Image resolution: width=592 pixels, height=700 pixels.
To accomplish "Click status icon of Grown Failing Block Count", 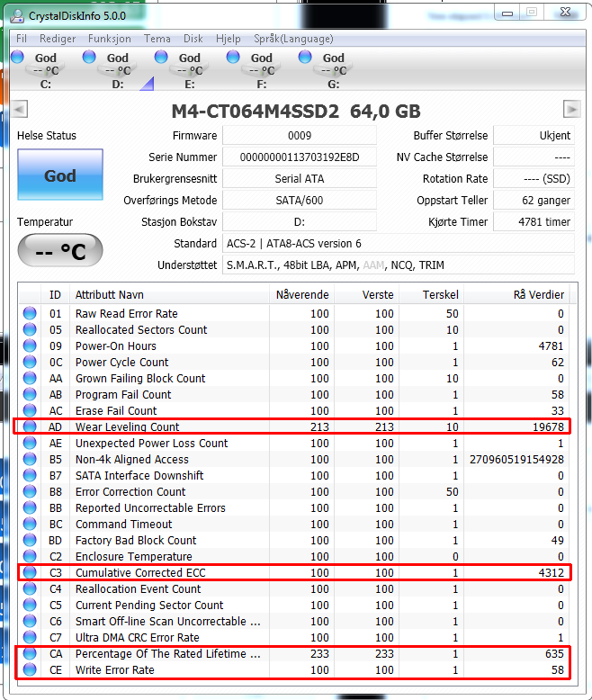I will coord(30,378).
